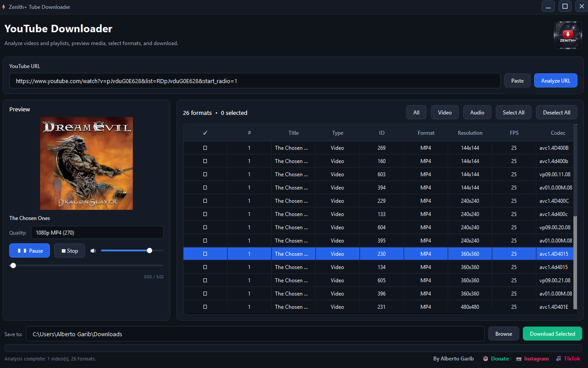The image size is (588, 368).
Task: Click the Save to path field
Action: (255, 334)
